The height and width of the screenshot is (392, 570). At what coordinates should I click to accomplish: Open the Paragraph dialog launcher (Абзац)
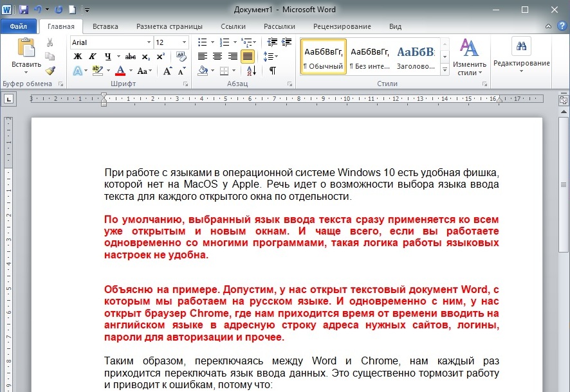(290, 84)
